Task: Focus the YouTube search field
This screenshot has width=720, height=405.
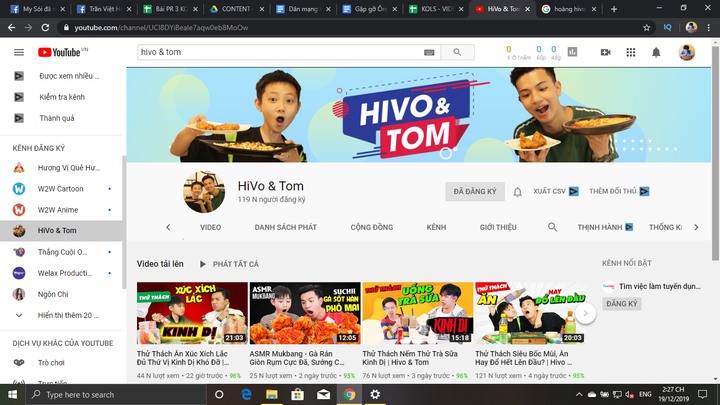Action: tap(280, 52)
